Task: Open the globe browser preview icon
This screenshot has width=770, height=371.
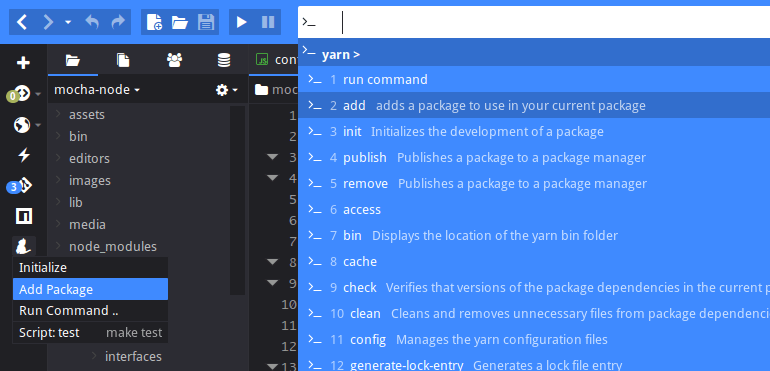Action: [22, 125]
